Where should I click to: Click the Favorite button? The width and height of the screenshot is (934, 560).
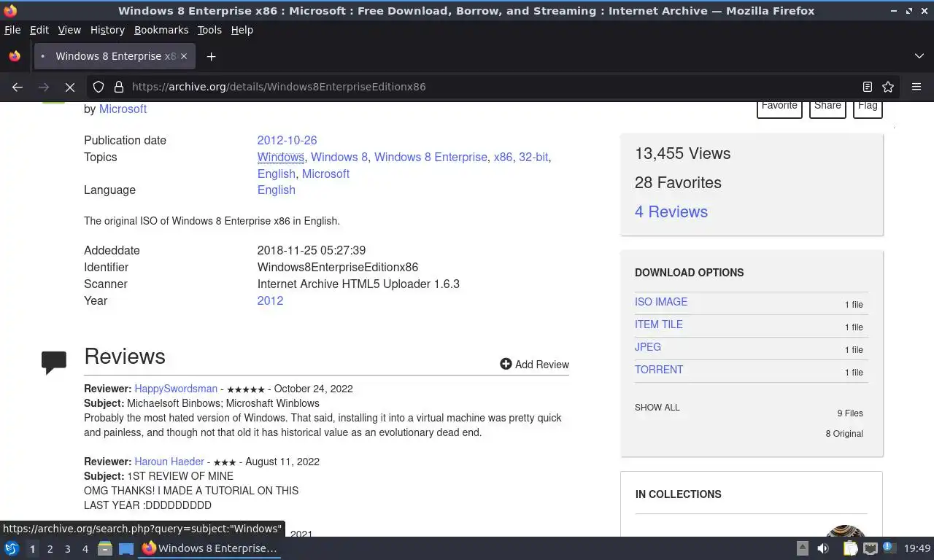point(779,108)
